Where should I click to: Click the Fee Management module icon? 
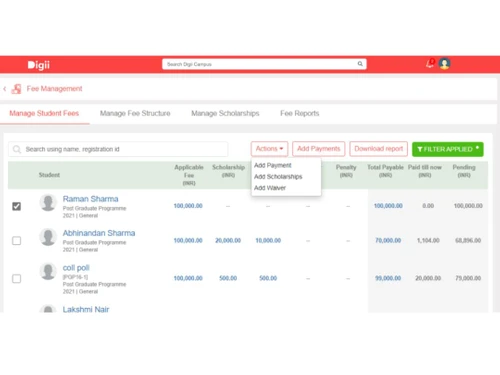(x=16, y=89)
